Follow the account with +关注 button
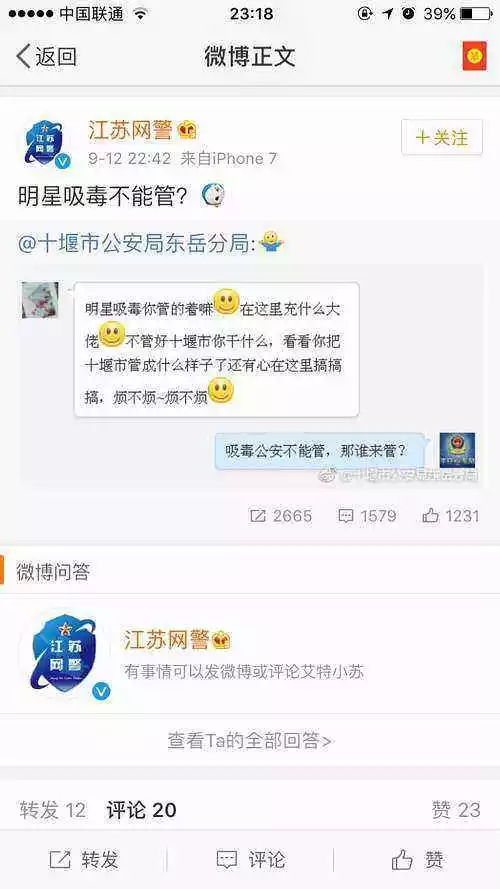 (x=442, y=137)
